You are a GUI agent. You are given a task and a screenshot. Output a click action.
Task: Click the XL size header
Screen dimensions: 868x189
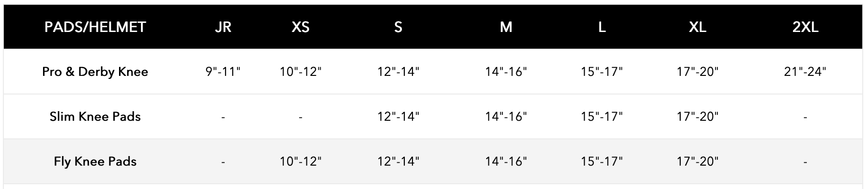point(698,27)
